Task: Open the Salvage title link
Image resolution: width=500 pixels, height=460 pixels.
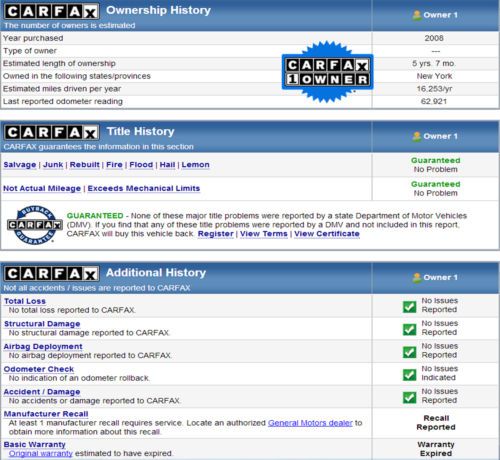Action: (20, 165)
